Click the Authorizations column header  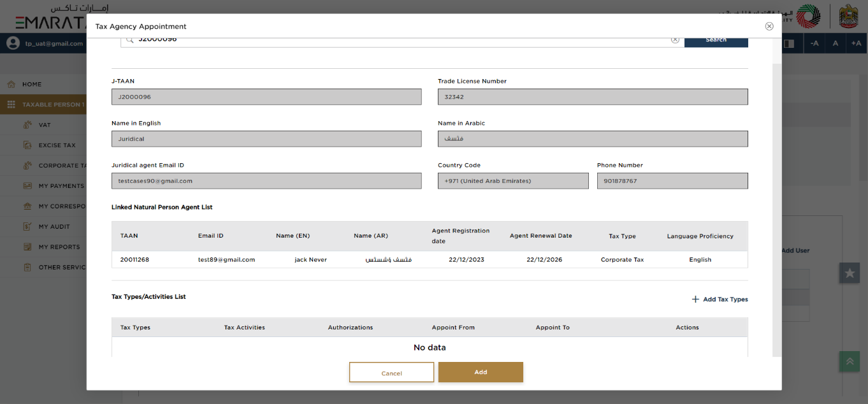(350, 328)
